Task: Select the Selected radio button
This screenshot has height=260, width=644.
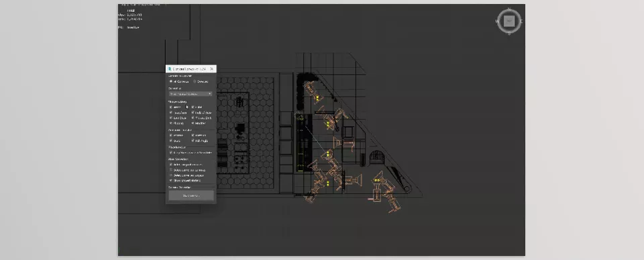Action: (195, 81)
